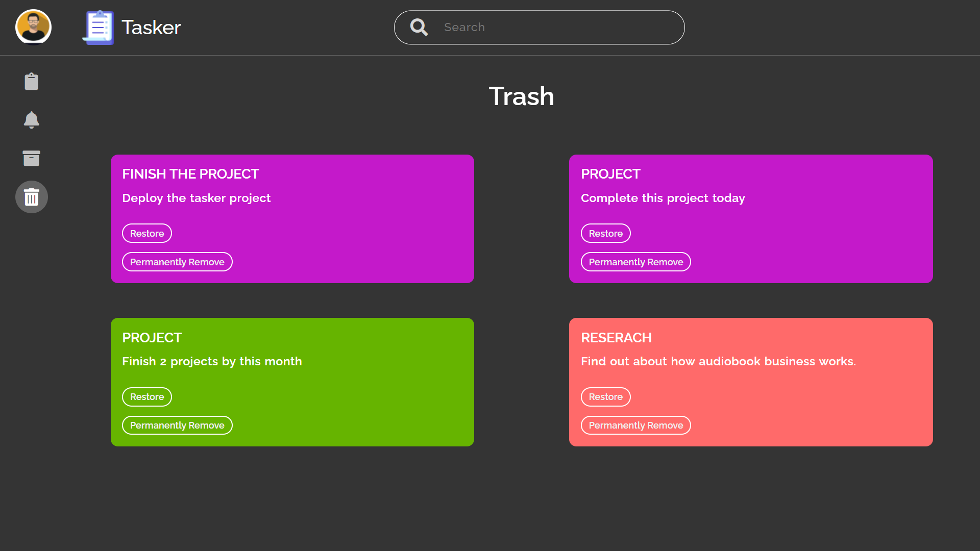980x551 pixels.
Task: Click the Tasker clipboard logo
Action: [x=98, y=28]
